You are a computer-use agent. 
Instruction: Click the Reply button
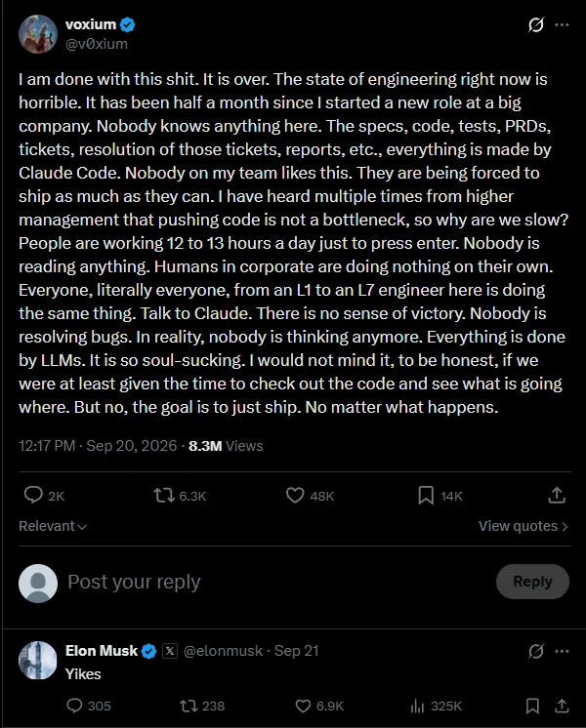pyautogui.click(x=532, y=582)
